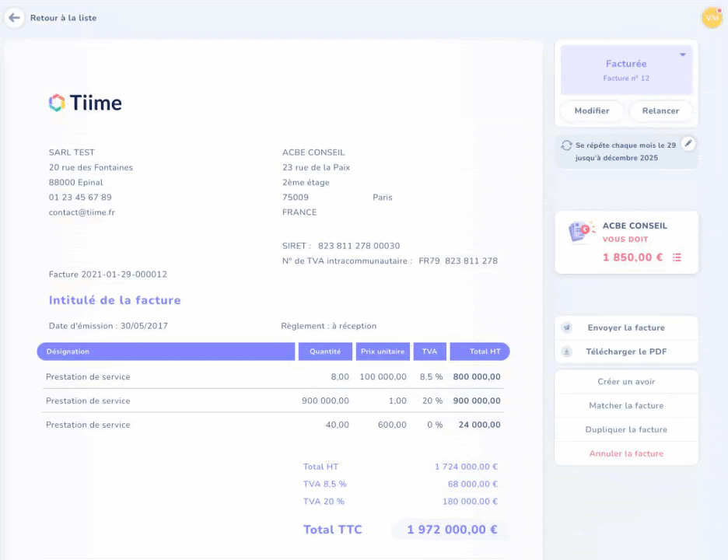Select Matcher la facture

tap(626, 406)
